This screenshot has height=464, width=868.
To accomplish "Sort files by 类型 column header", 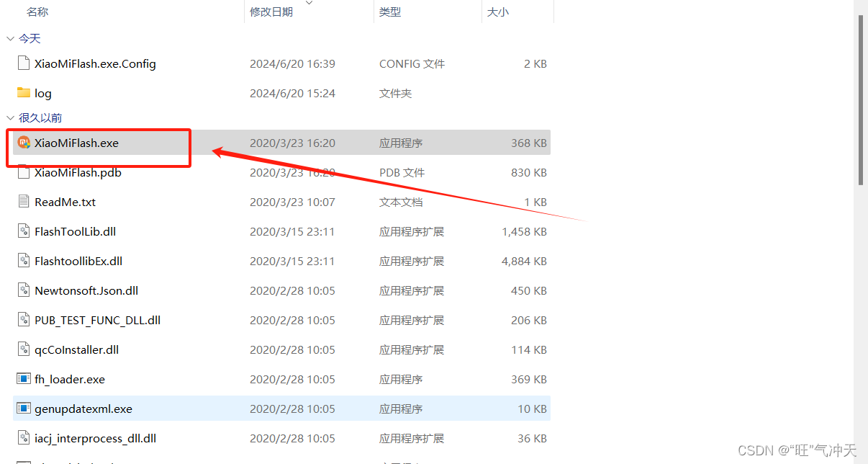I will [390, 12].
